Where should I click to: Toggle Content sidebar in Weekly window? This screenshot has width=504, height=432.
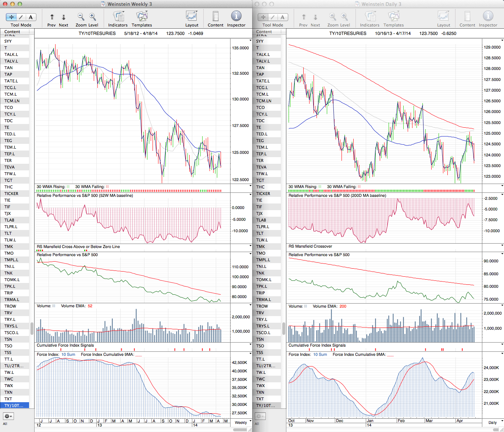point(215,17)
